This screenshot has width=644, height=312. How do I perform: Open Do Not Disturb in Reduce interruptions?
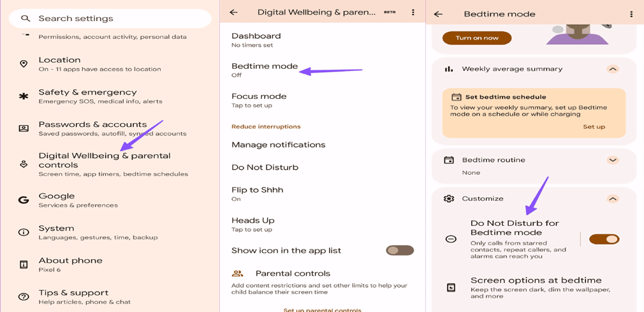tap(323, 167)
